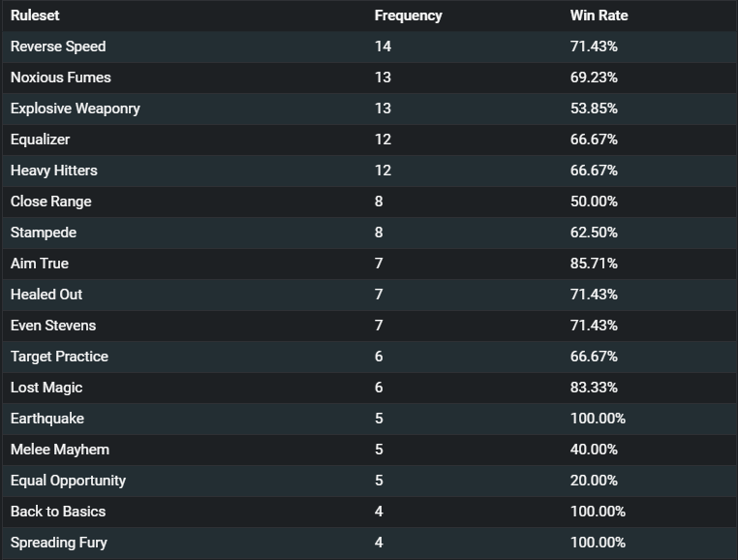Select the Stampede ruleset row
738x560 pixels.
click(370, 233)
